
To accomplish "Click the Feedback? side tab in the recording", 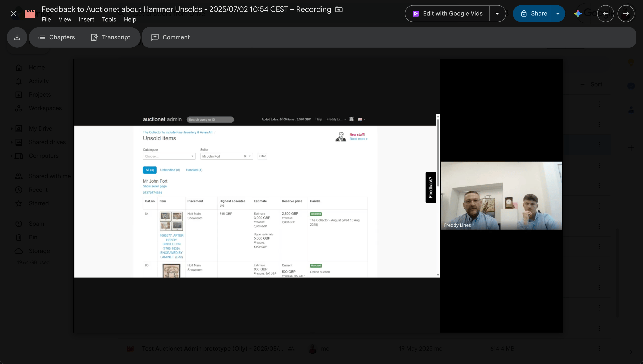I will point(431,187).
